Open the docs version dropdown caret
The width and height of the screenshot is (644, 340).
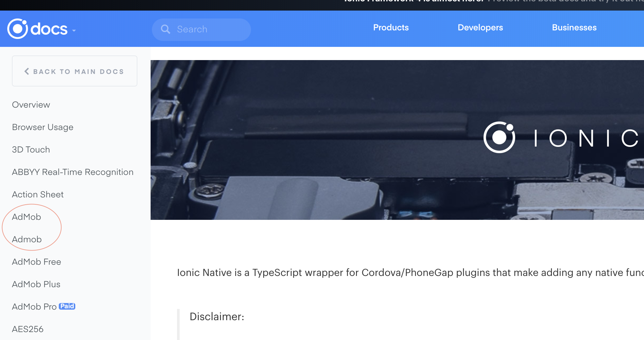74,30
